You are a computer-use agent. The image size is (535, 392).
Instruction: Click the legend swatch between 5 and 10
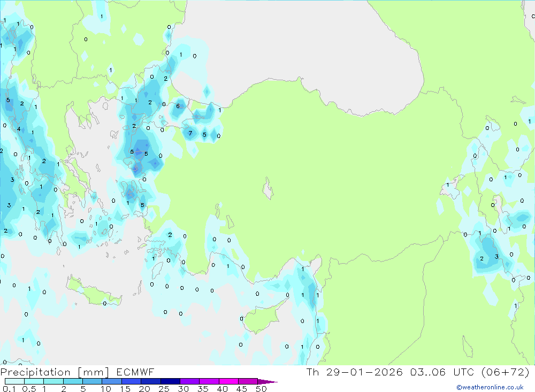(93, 381)
